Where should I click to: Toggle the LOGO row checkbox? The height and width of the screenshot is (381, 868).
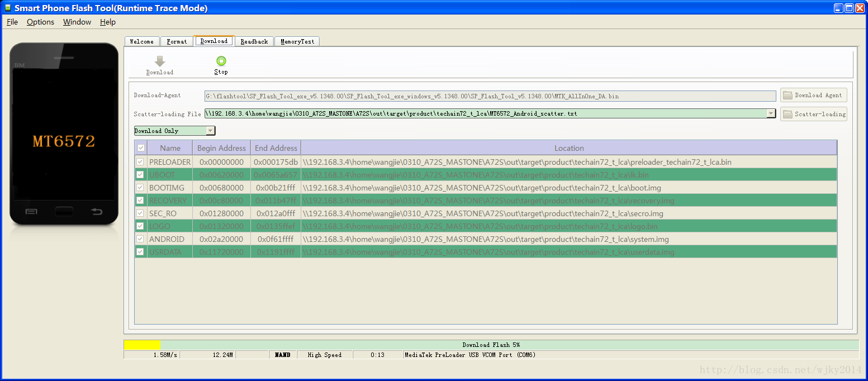[141, 226]
